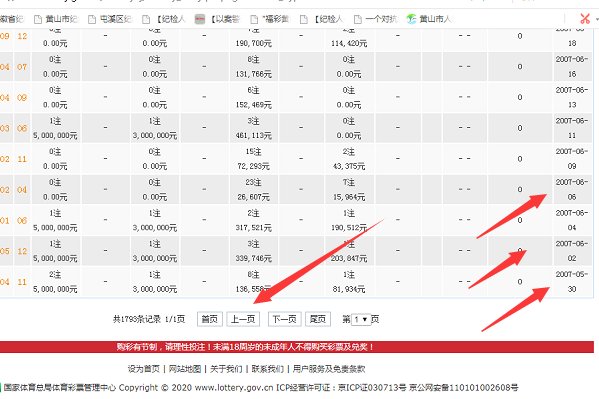Click the 23注 winner count cell
599x399 pixels.
tap(254, 183)
